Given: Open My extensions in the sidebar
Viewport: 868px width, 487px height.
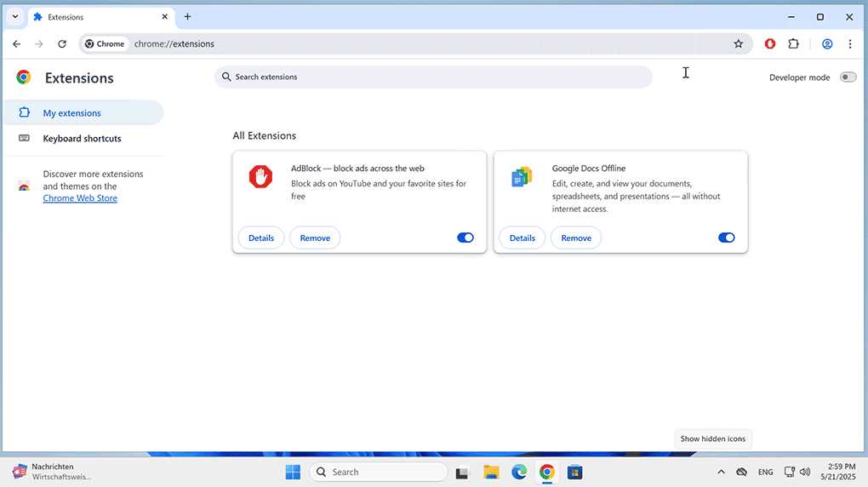Looking at the screenshot, I should tap(83, 112).
